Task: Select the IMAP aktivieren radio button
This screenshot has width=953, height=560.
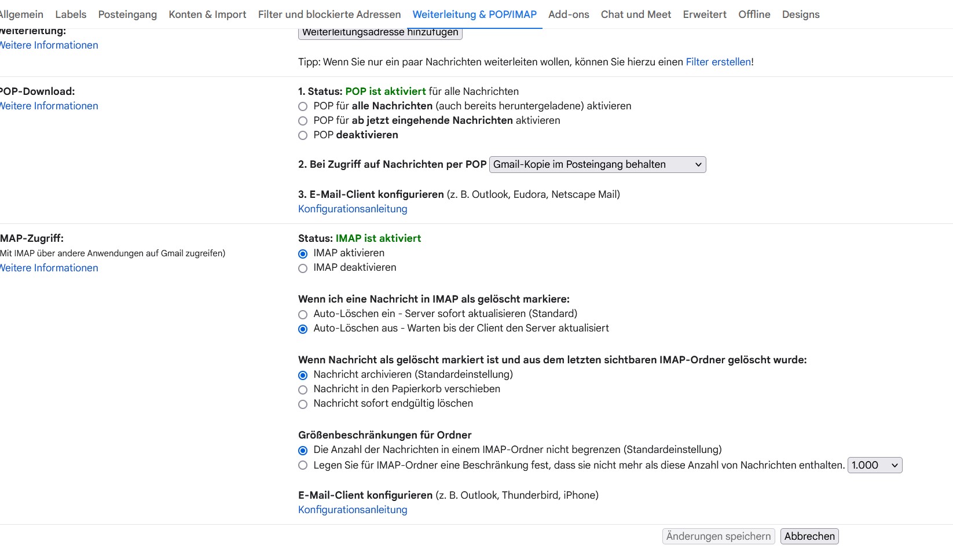Action: click(x=303, y=253)
